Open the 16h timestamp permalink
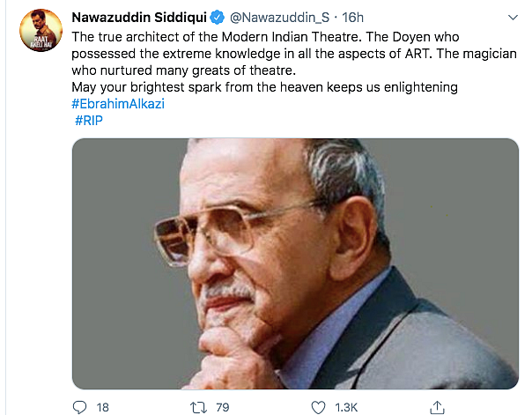Screen dimensions: 532x415 tap(352, 18)
